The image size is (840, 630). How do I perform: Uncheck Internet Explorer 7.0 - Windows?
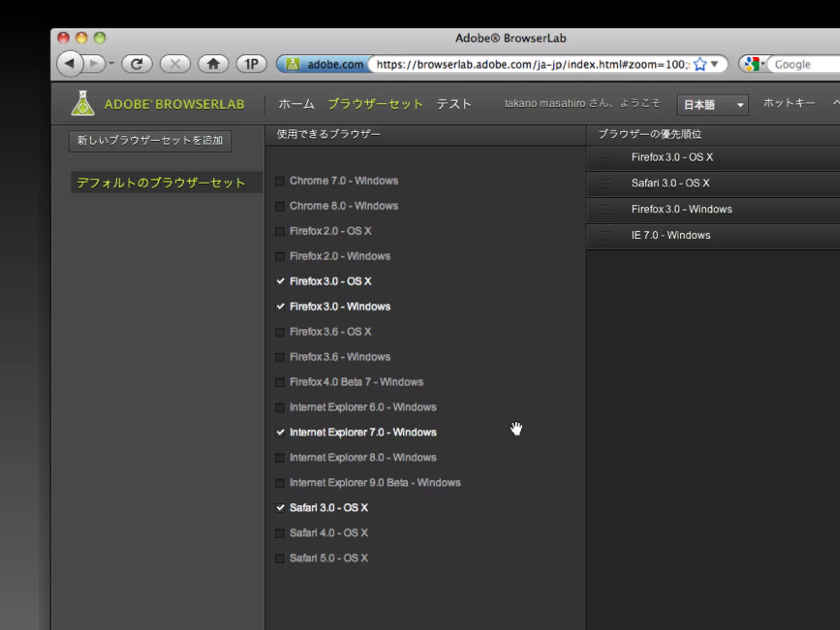click(280, 433)
